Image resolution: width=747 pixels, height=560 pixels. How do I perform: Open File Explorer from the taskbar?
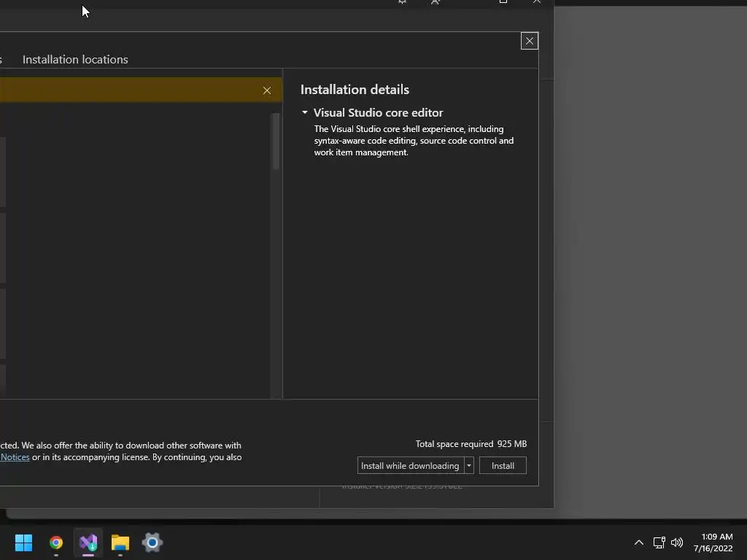click(x=120, y=542)
